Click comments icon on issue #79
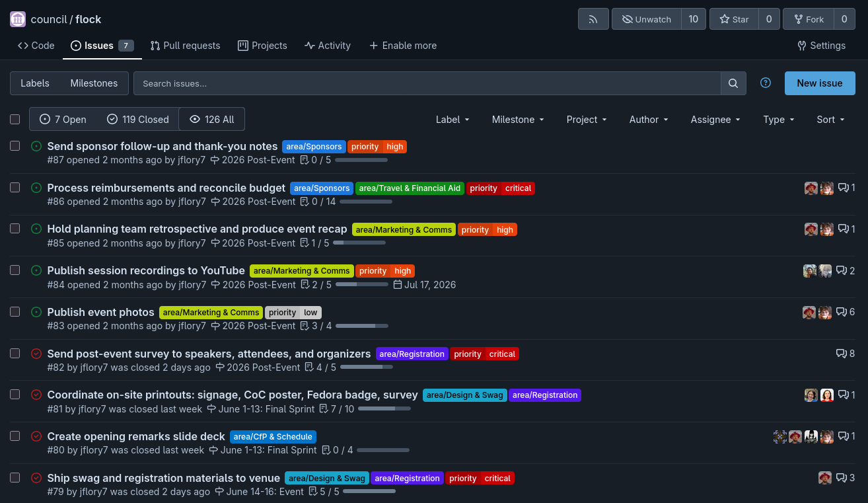Image resolution: width=868 pixels, height=503 pixels. click(x=841, y=478)
